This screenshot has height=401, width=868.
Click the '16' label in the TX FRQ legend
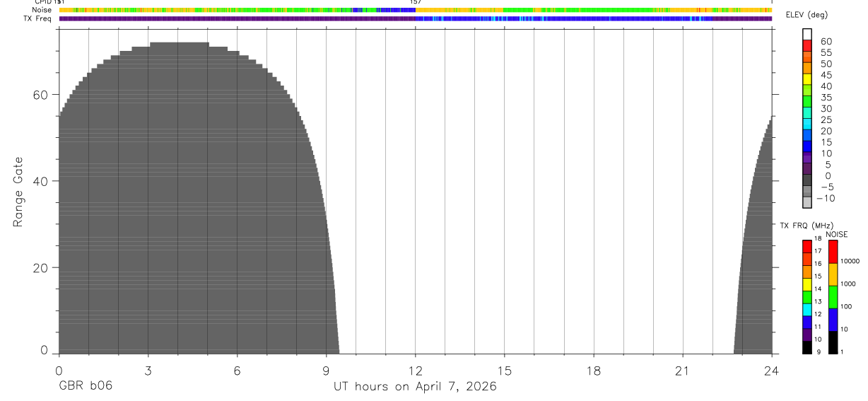click(x=816, y=264)
